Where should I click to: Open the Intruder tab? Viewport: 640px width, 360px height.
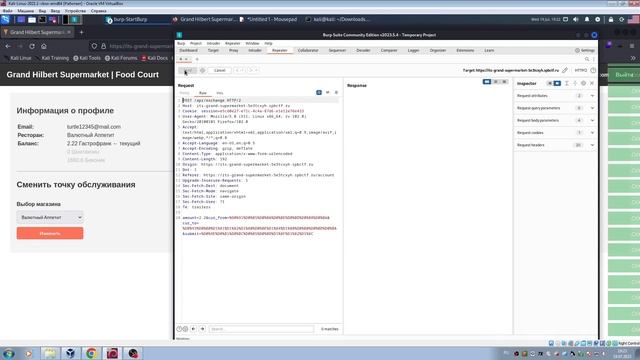tap(255, 50)
